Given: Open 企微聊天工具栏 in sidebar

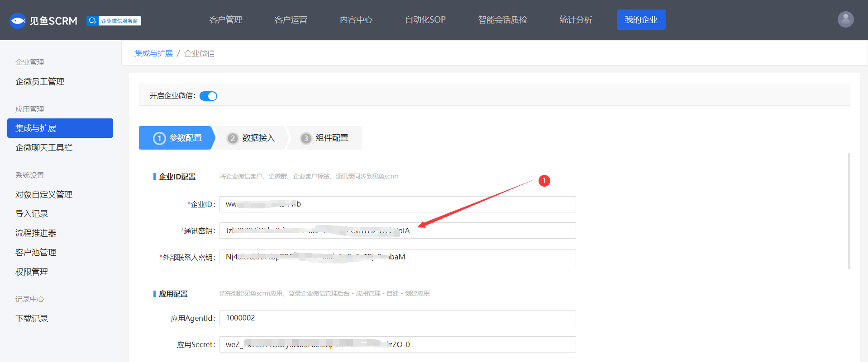Looking at the screenshot, I should pyautogui.click(x=44, y=147).
